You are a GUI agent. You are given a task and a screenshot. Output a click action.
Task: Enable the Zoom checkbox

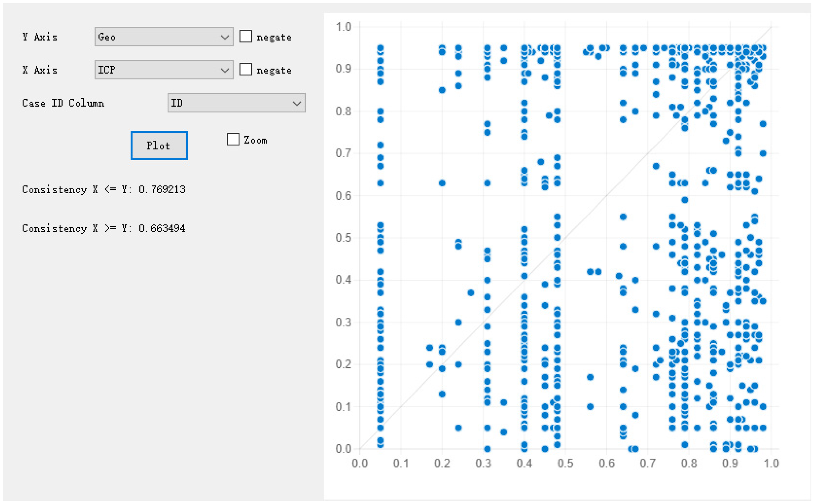233,139
